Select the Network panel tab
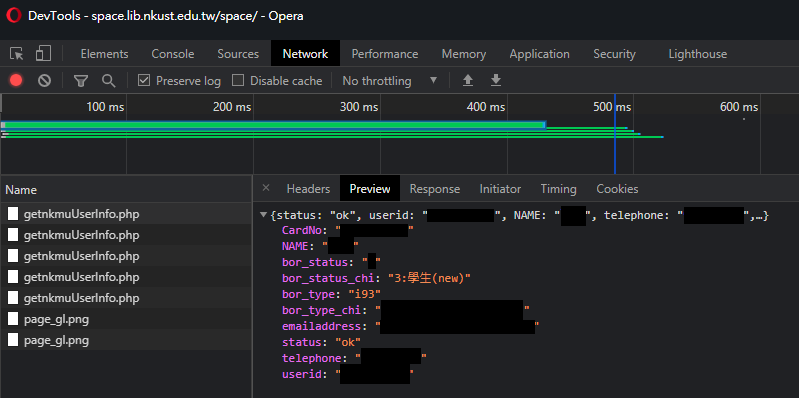Image resolution: width=799 pixels, height=398 pixels. pos(305,54)
